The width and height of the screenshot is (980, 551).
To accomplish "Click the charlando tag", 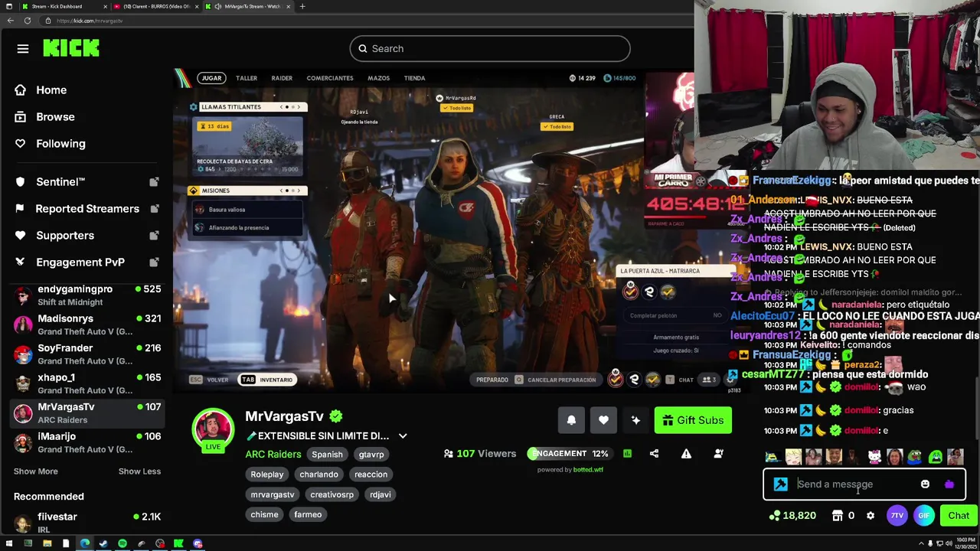I will [x=318, y=474].
